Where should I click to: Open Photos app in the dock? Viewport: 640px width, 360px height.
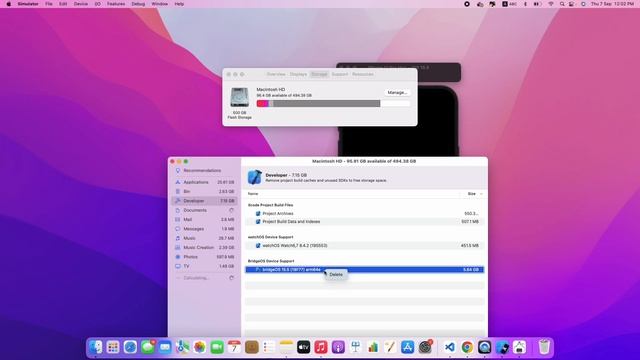click(x=200, y=347)
